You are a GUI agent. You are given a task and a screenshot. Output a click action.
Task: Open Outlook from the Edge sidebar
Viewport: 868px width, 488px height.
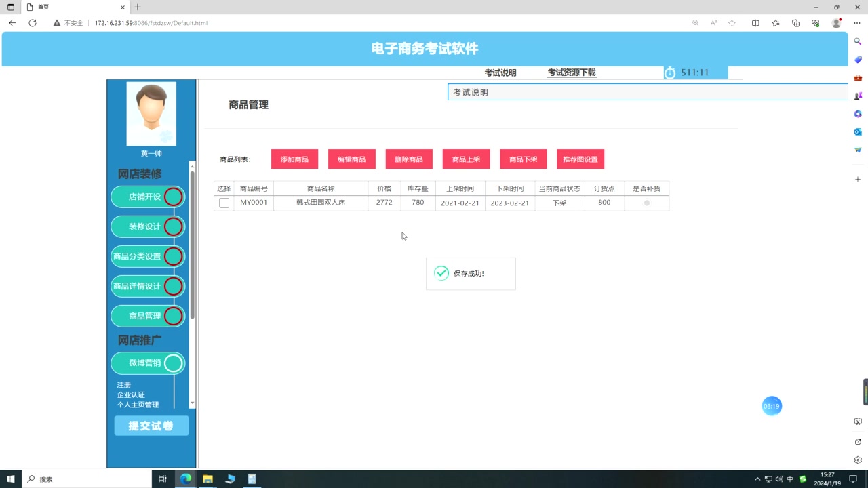pos(857,131)
